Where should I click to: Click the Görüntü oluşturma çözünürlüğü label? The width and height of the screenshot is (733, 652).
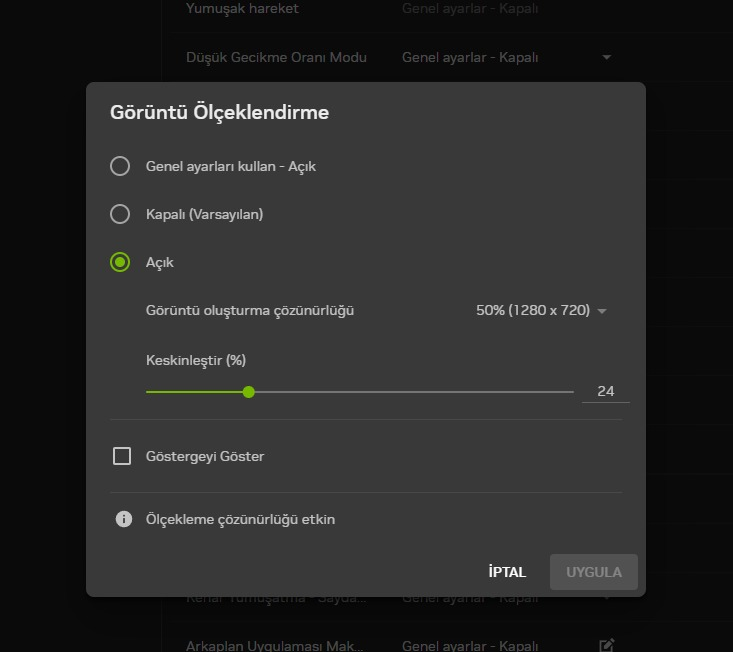pos(250,311)
